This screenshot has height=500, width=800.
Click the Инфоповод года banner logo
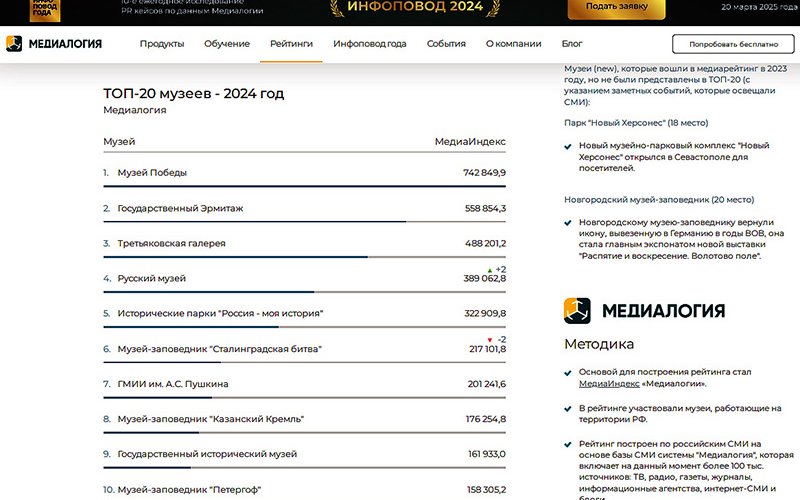(45, 10)
